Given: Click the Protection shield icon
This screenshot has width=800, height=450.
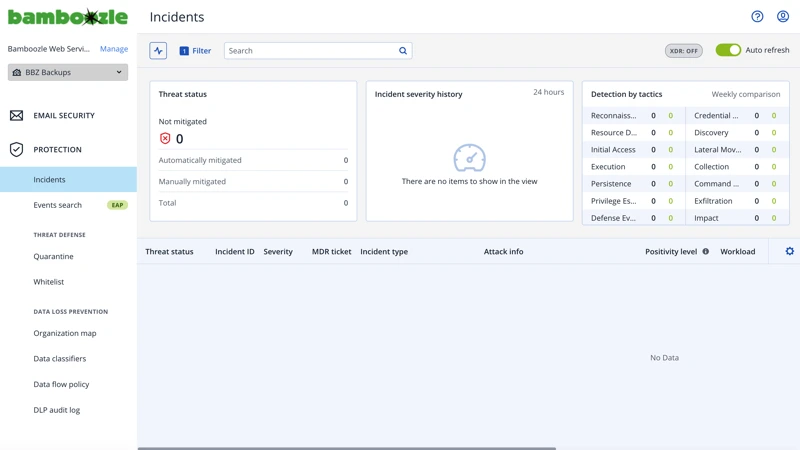Looking at the screenshot, I should click(x=17, y=150).
